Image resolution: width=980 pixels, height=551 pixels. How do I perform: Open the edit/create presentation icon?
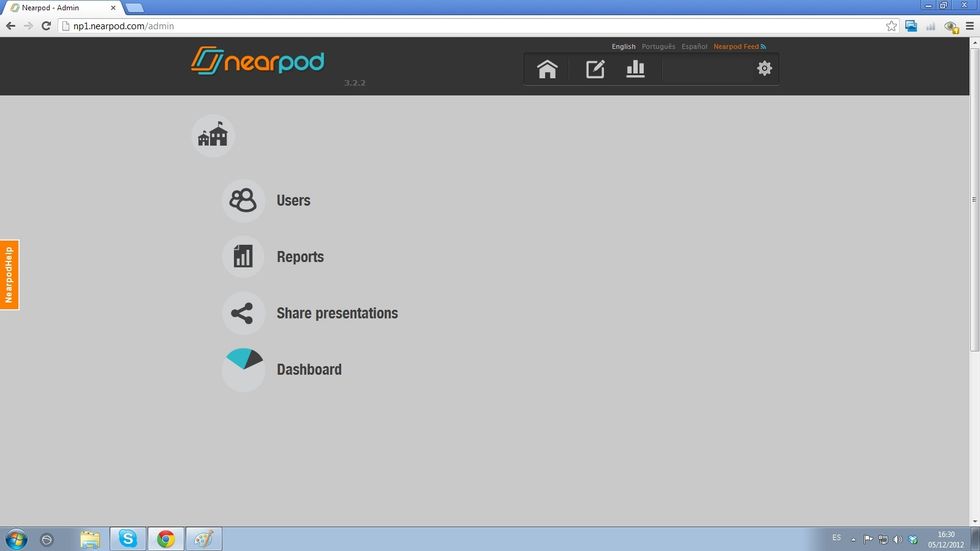(595, 69)
